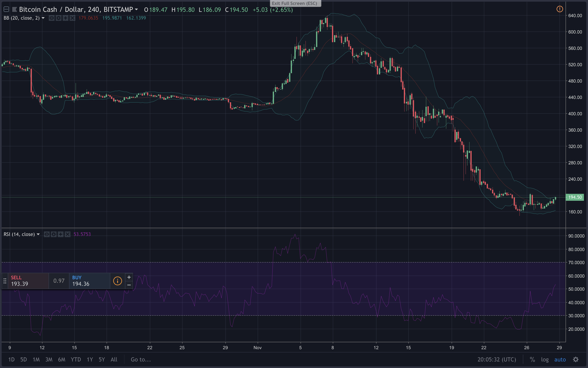The image size is (588, 368).
Task: Remove the BB indicator with its X icon
Action: click(72, 18)
